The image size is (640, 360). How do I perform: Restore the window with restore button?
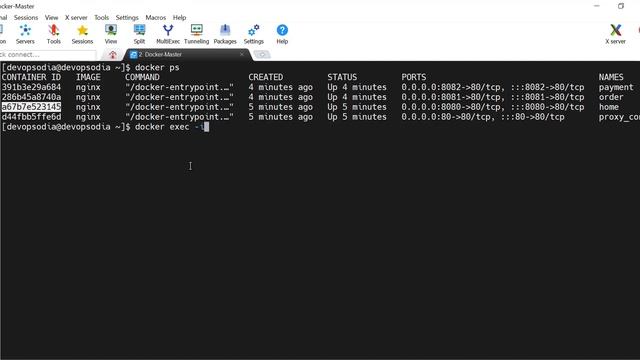coord(621,6)
